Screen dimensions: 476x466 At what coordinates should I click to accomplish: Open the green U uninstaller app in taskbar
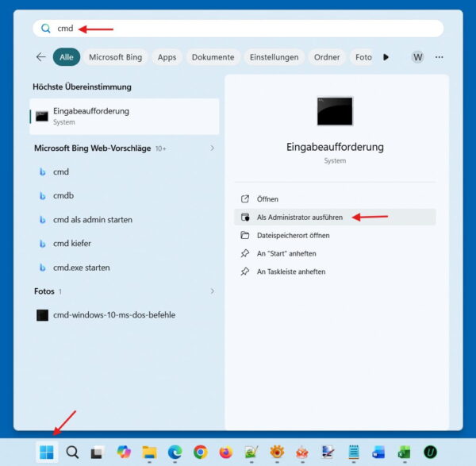click(x=430, y=452)
